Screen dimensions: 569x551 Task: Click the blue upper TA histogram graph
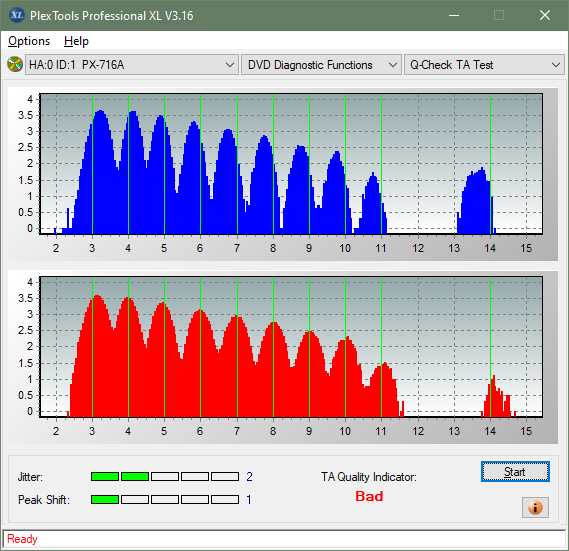click(291, 164)
